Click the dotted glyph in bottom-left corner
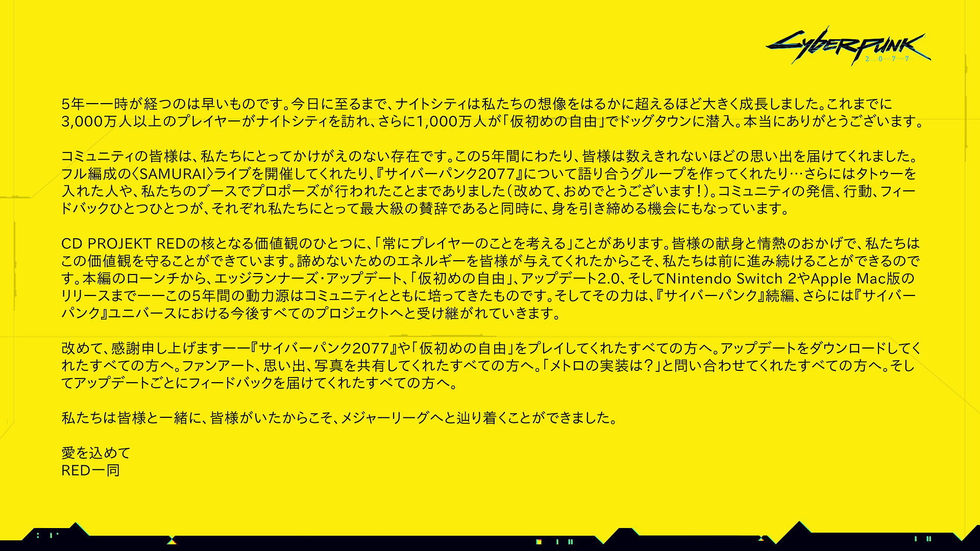The height and width of the screenshot is (551, 980). coord(38,535)
